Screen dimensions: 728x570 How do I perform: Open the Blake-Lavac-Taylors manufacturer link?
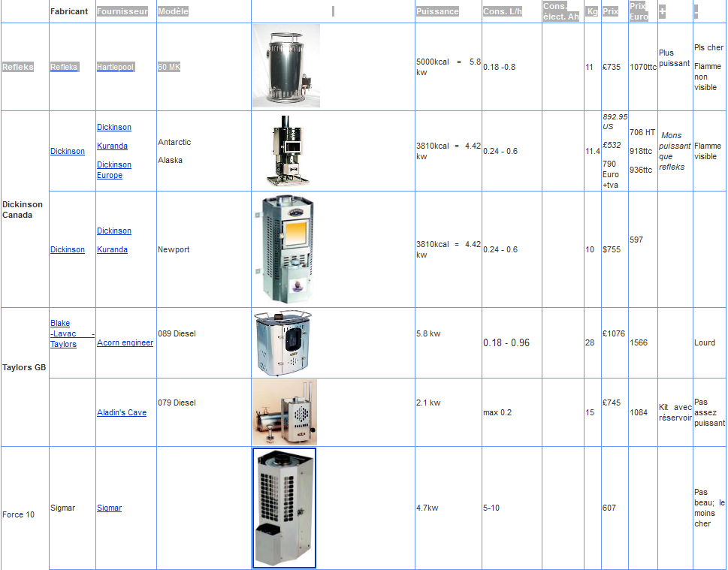tap(63, 333)
